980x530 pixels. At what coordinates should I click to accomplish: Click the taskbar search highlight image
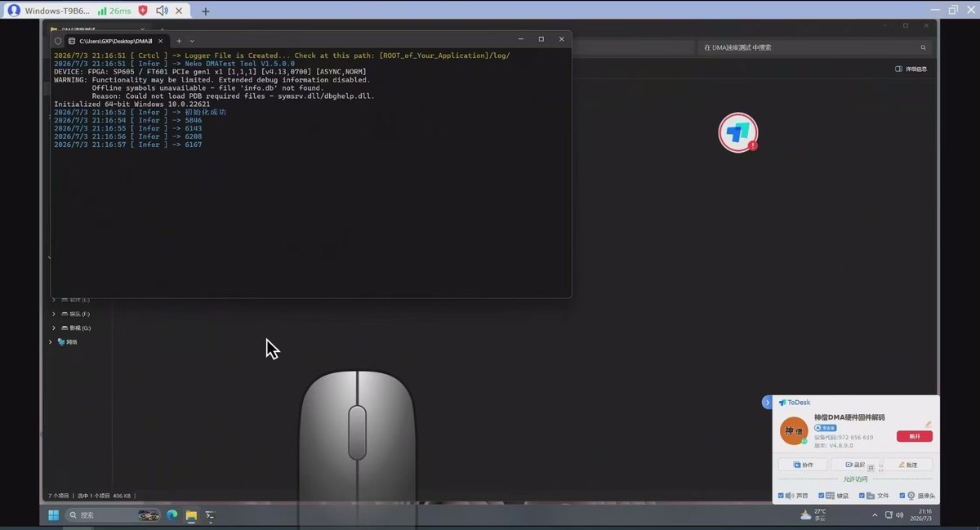[x=149, y=515]
